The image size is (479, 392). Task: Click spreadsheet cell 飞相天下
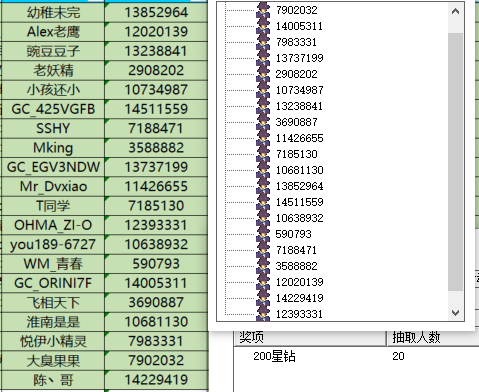(x=53, y=303)
